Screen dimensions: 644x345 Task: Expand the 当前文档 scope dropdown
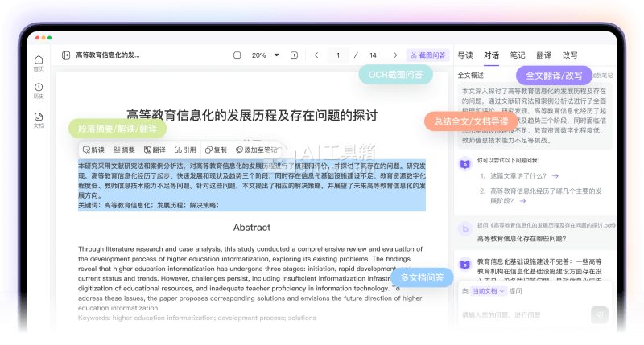coord(488,290)
